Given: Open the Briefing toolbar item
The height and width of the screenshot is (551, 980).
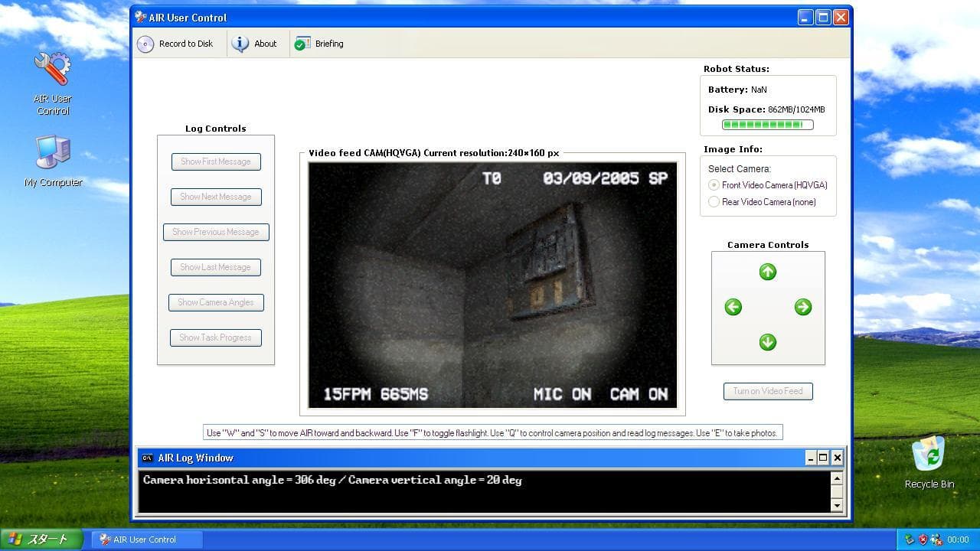Looking at the screenshot, I should tap(319, 44).
